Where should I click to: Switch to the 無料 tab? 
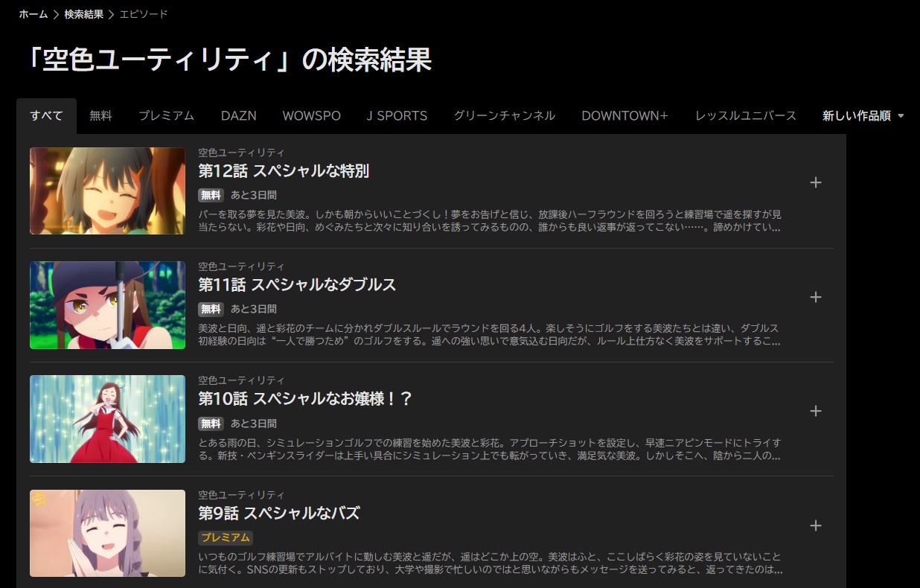pyautogui.click(x=100, y=116)
